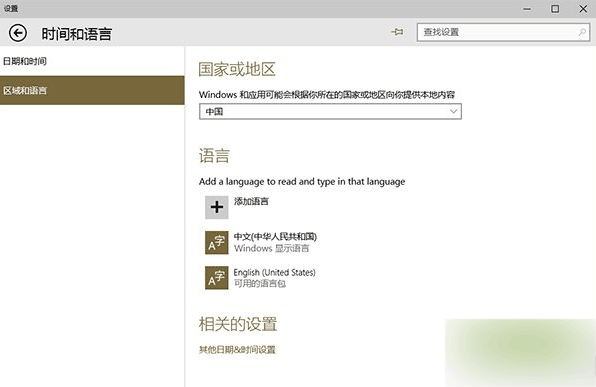Screen dimensions: 596x387
Task: Open the 中国 country dropdown
Action: tap(330, 111)
